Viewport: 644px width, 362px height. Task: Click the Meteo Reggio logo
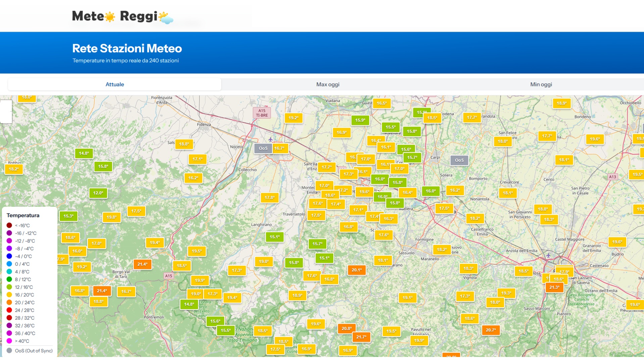pyautogui.click(x=122, y=16)
